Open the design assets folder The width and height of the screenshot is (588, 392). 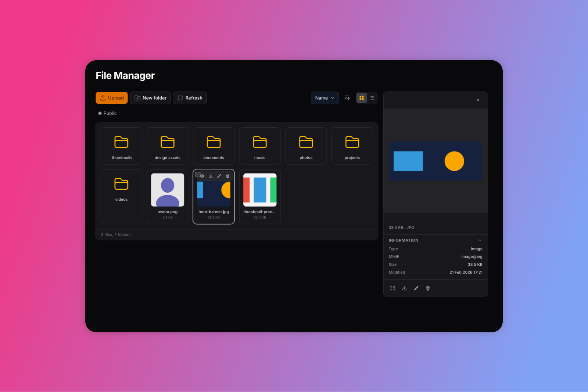pyautogui.click(x=168, y=146)
